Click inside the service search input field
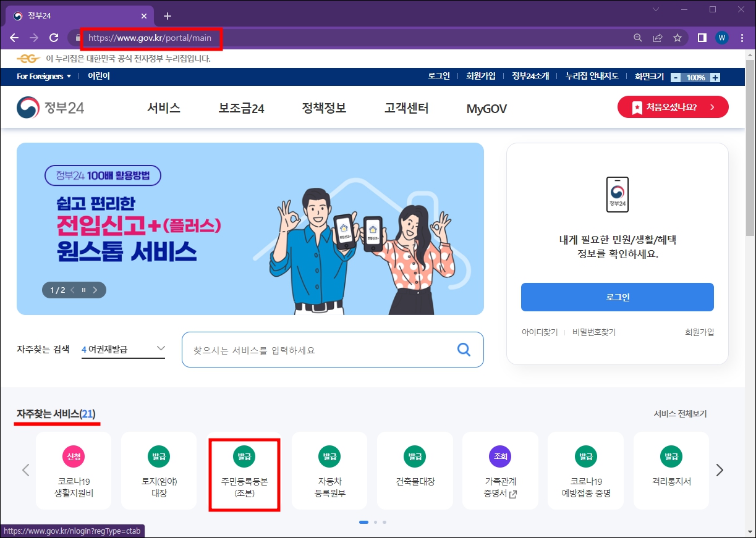The width and height of the screenshot is (756, 538). (309, 350)
